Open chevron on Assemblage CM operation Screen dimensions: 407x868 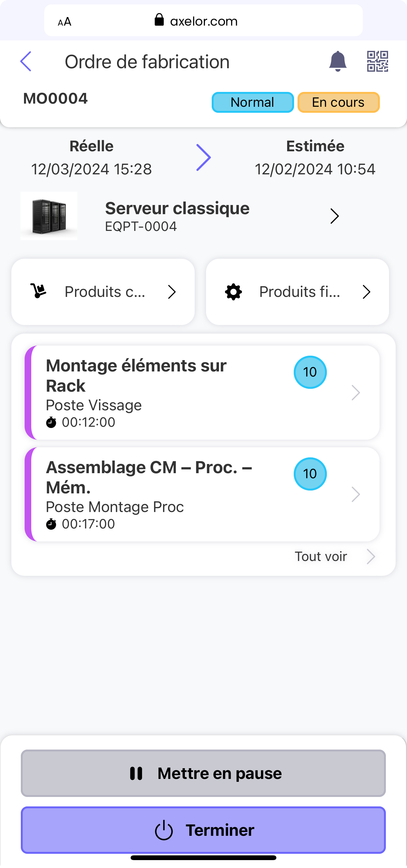point(356,494)
